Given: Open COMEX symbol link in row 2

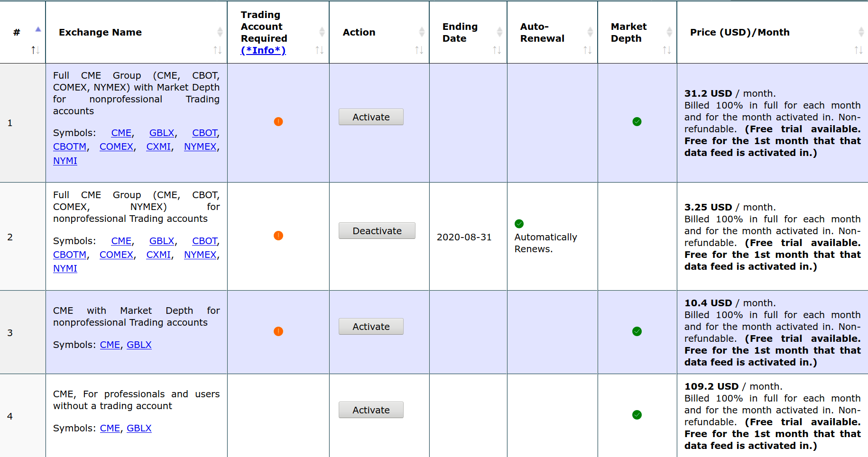Looking at the screenshot, I should tap(117, 255).
